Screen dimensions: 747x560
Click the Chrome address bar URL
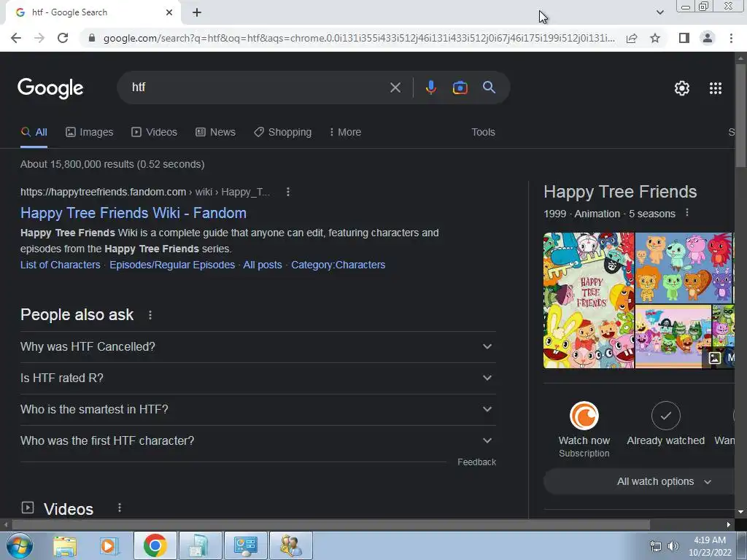(359, 38)
